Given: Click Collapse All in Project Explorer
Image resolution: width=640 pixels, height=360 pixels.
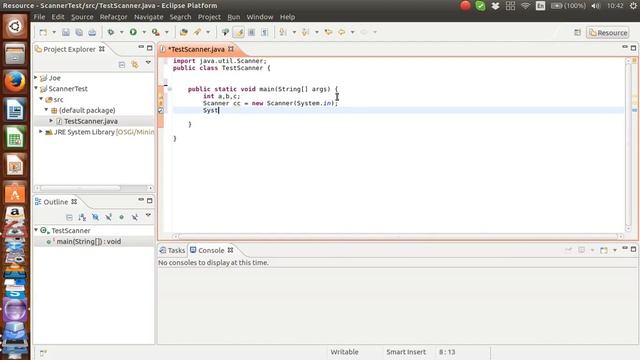Looking at the screenshot, I should (x=122, y=65).
